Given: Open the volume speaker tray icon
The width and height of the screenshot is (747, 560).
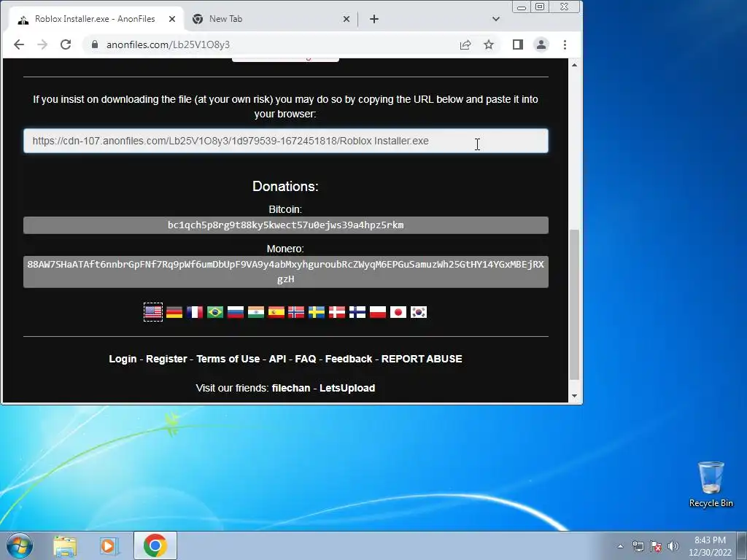Looking at the screenshot, I should coord(673,546).
